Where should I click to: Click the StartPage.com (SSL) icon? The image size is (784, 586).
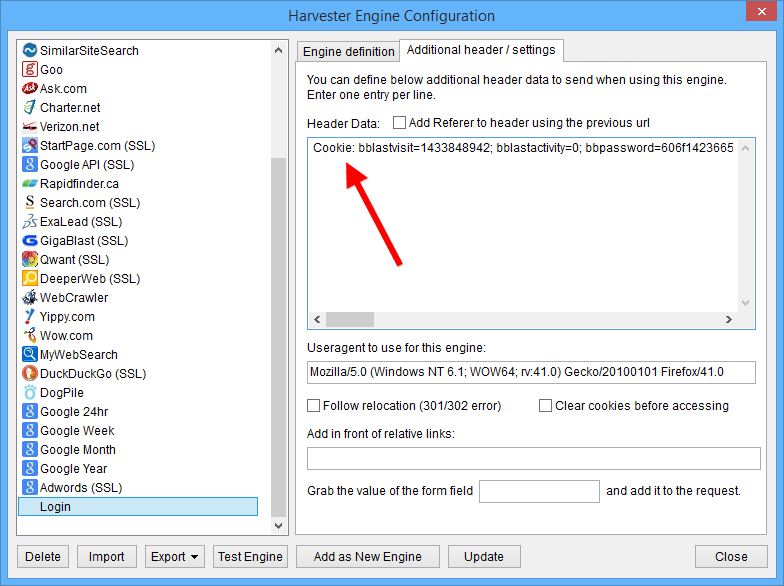(x=30, y=145)
